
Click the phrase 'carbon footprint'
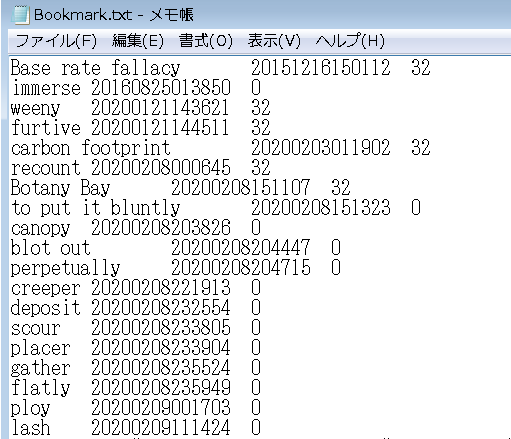[x=91, y=148]
